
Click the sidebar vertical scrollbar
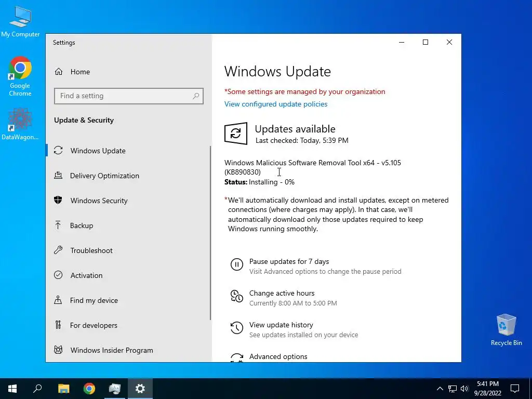210,233
